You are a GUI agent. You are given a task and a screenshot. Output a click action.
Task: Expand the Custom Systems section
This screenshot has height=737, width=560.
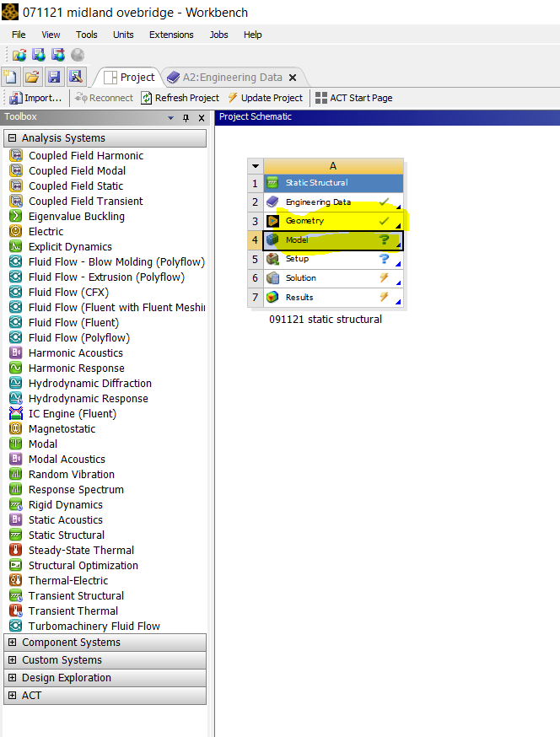pyautogui.click(x=12, y=660)
